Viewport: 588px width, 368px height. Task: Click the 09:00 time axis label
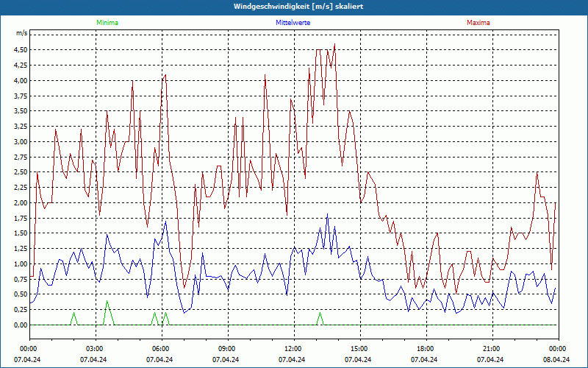[228, 349]
